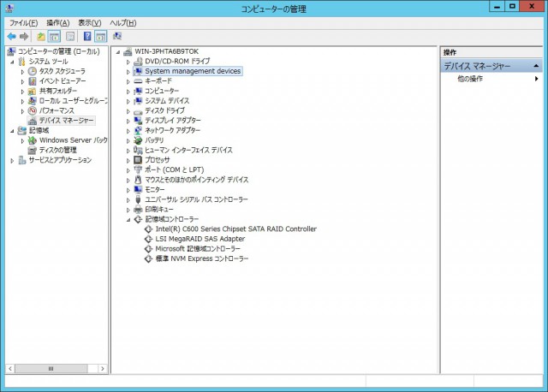Select LSI MegaRAID SAS Adapter device
This screenshot has width=548, height=392.
tap(200, 239)
